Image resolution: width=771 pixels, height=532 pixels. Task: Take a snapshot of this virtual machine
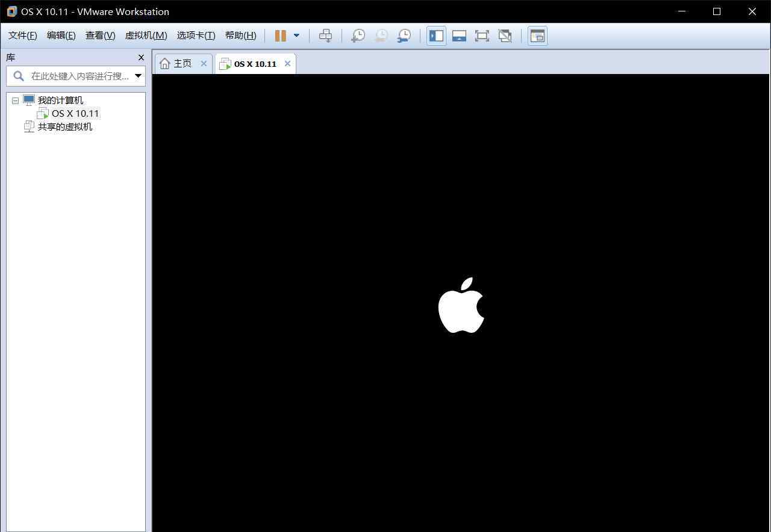pos(358,36)
